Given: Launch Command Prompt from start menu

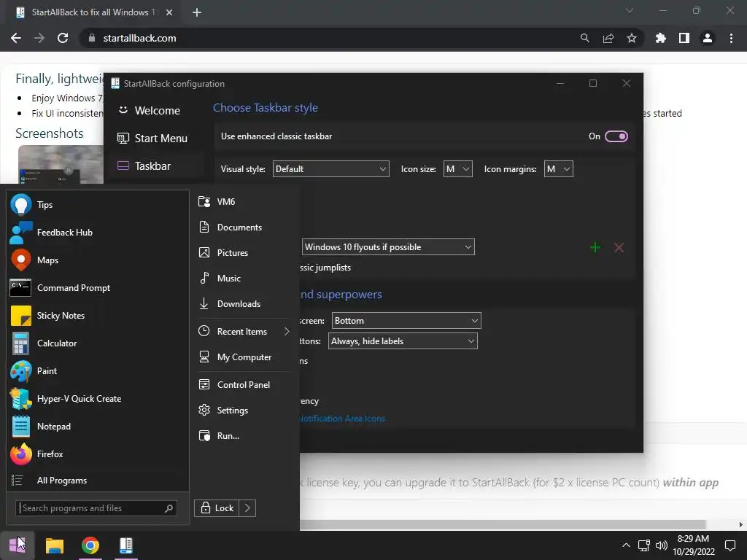Looking at the screenshot, I should coord(98,287).
